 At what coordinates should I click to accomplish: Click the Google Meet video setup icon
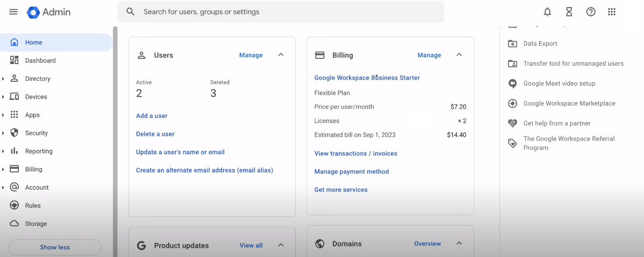tap(513, 84)
